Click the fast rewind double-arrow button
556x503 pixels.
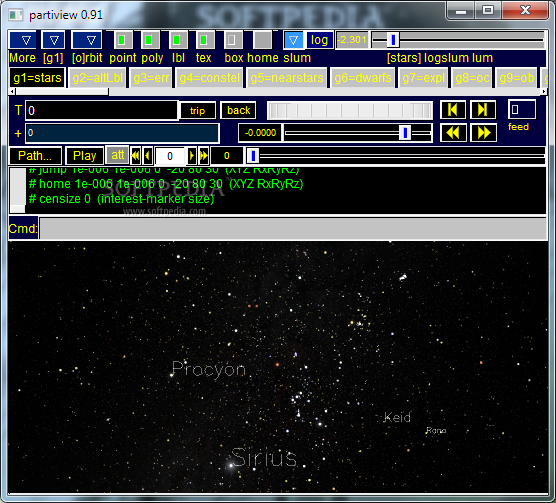pyautogui.click(x=453, y=133)
